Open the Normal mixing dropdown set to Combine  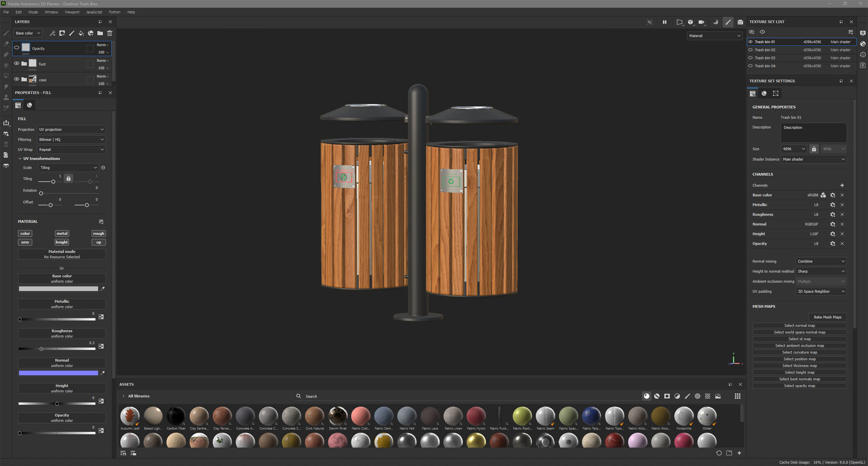pos(821,261)
